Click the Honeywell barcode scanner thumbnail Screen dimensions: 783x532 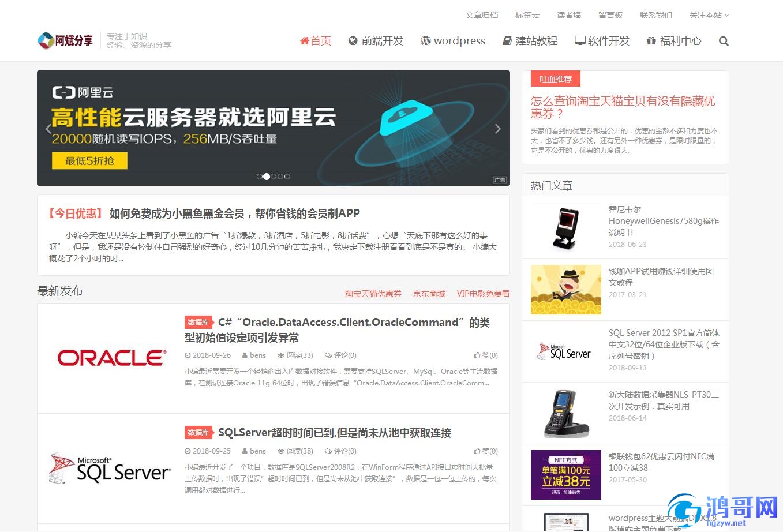pyautogui.click(x=566, y=228)
